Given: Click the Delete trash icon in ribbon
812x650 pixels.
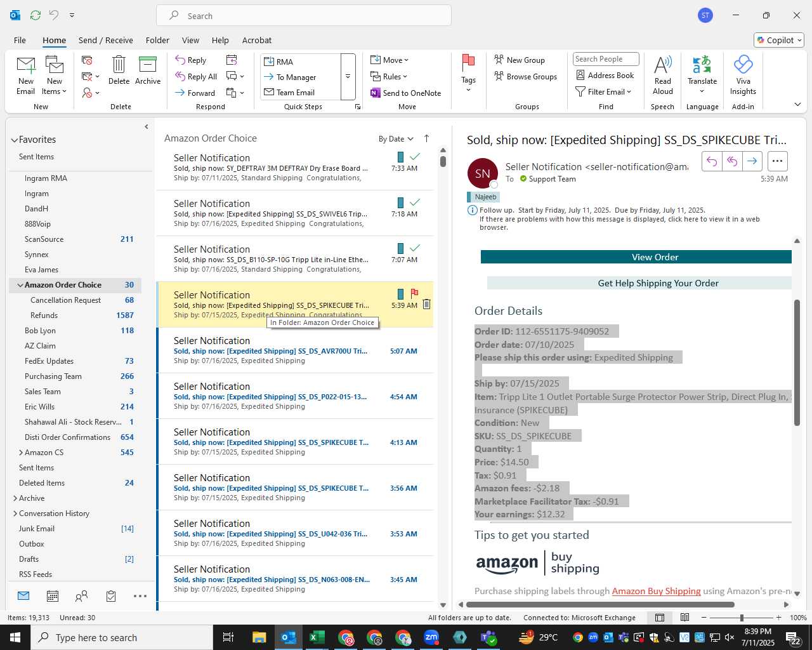Looking at the screenshot, I should (119, 70).
